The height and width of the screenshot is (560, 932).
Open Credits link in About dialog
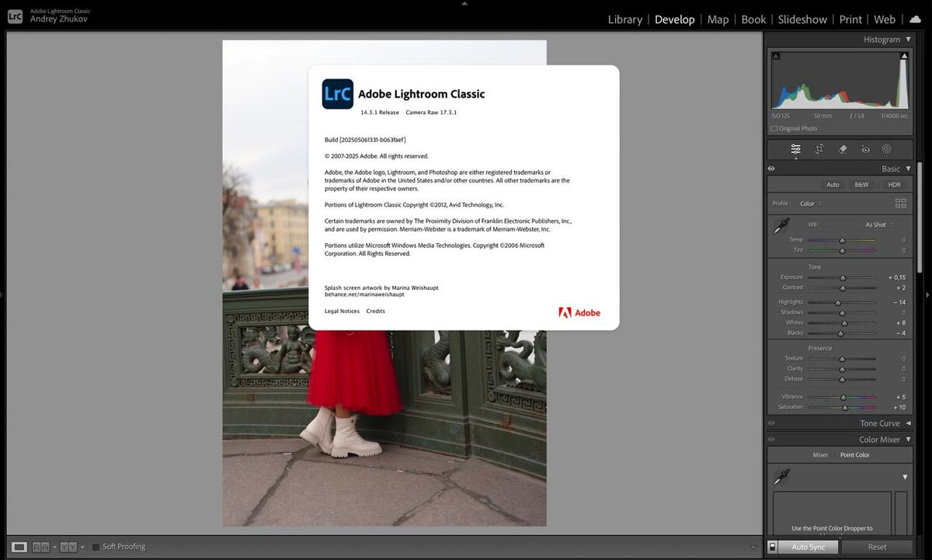375,311
